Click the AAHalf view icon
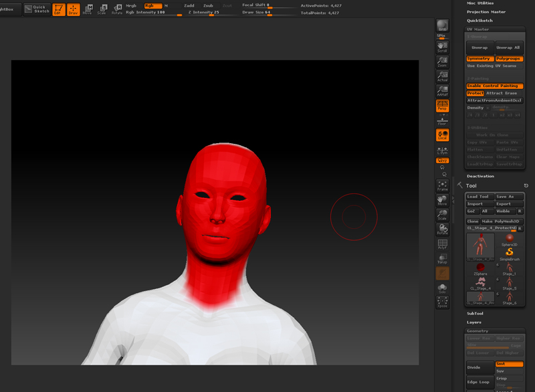535x392 pixels. [442, 91]
